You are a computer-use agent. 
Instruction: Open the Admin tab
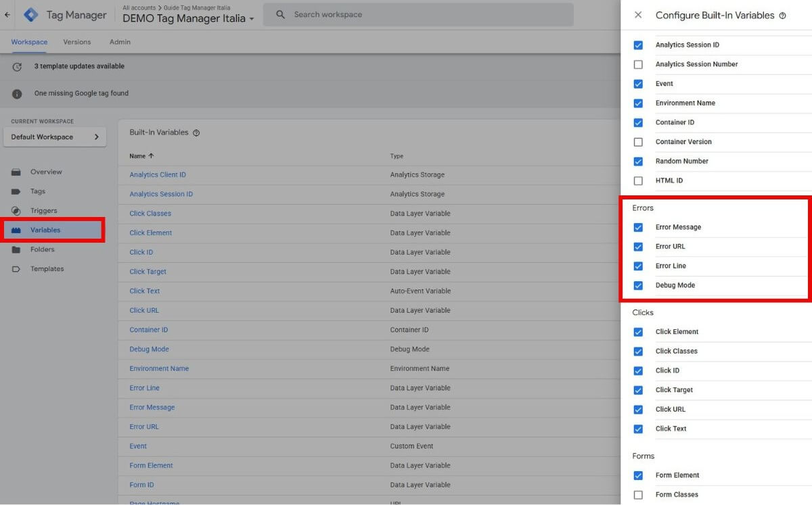coord(119,42)
